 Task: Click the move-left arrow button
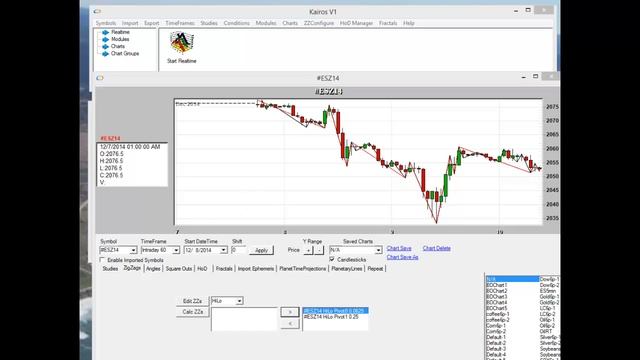coord(290,323)
